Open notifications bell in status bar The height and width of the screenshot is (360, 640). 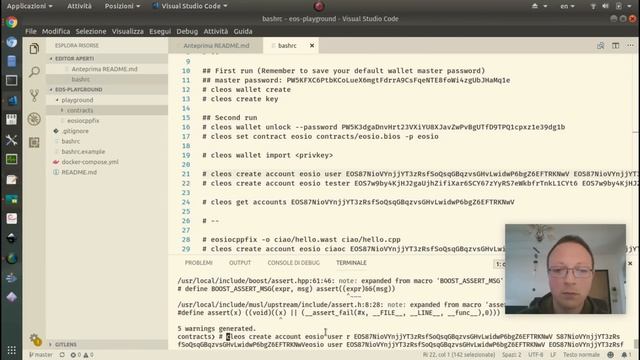point(626,355)
